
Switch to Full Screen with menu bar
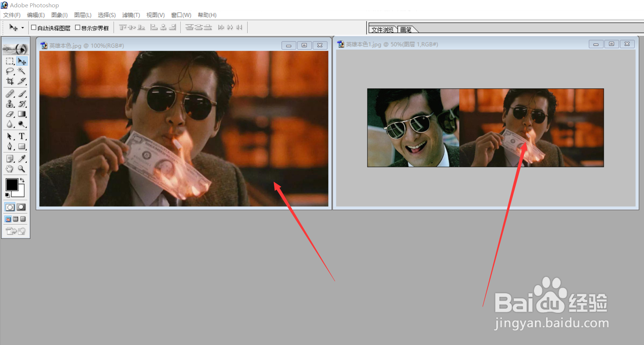(x=15, y=219)
